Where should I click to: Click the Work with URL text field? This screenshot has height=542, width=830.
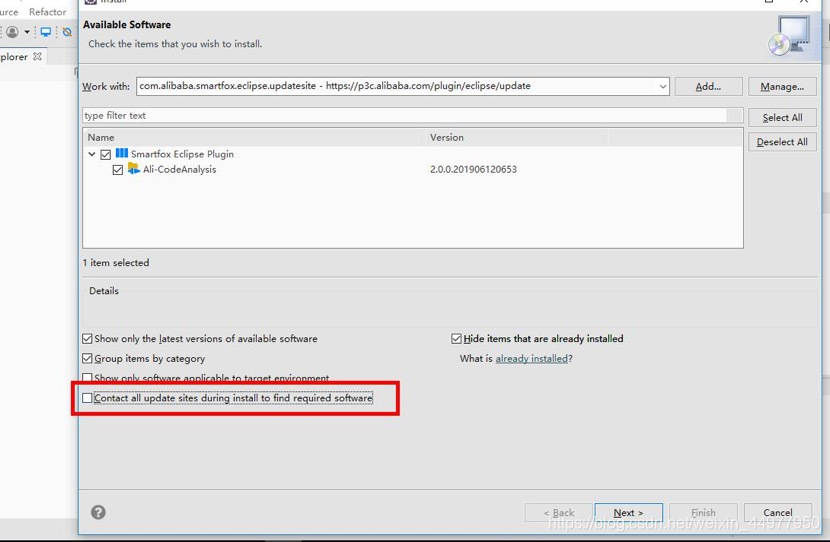pyautogui.click(x=396, y=86)
